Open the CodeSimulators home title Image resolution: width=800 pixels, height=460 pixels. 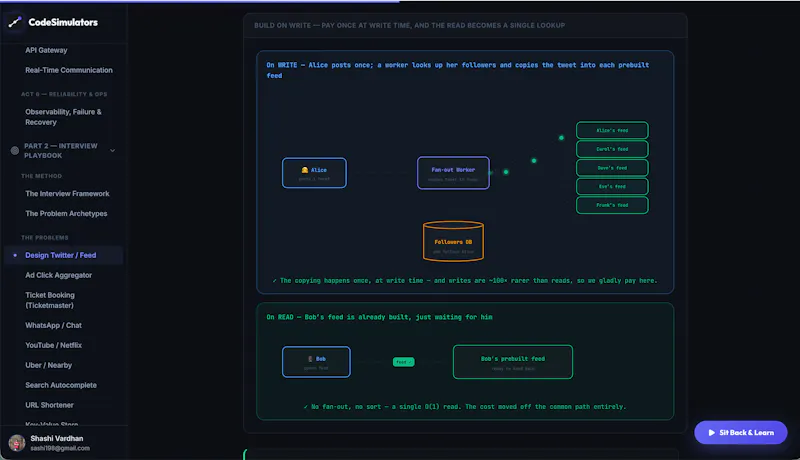pyautogui.click(x=63, y=22)
